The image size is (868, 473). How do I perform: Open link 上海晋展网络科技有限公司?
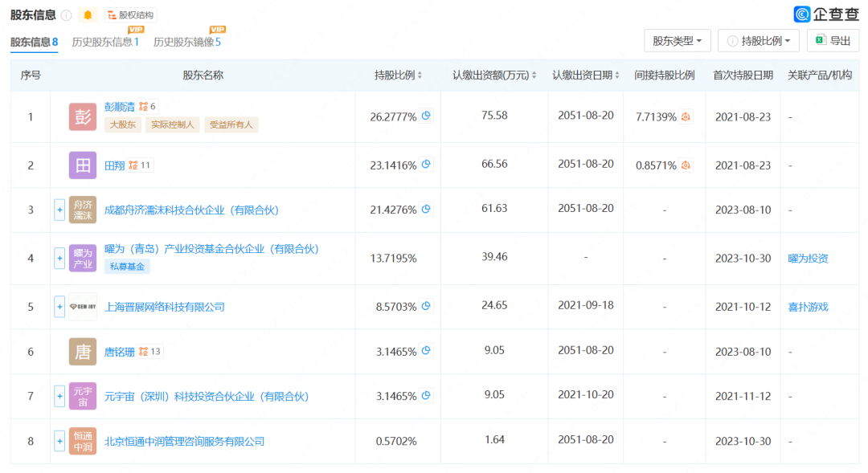(165, 307)
